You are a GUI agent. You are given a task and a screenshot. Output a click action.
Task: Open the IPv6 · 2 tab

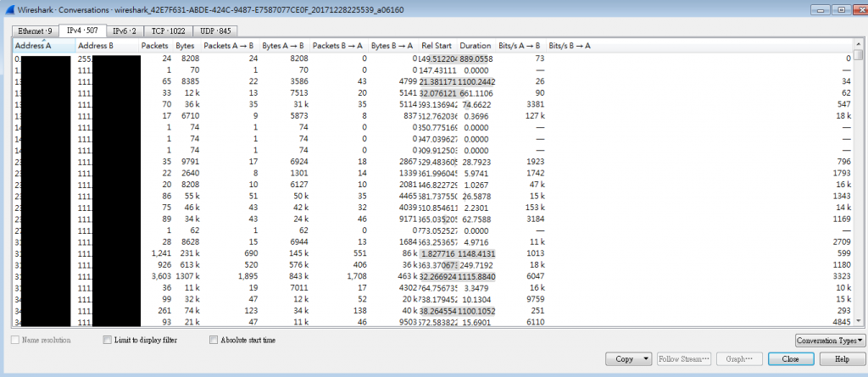(x=125, y=31)
